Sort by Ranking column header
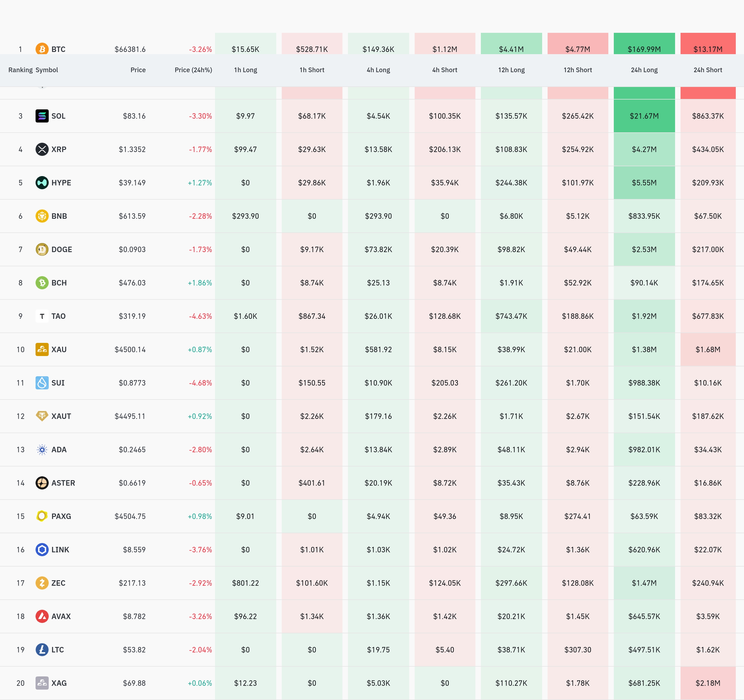This screenshot has width=744, height=700. (21, 70)
